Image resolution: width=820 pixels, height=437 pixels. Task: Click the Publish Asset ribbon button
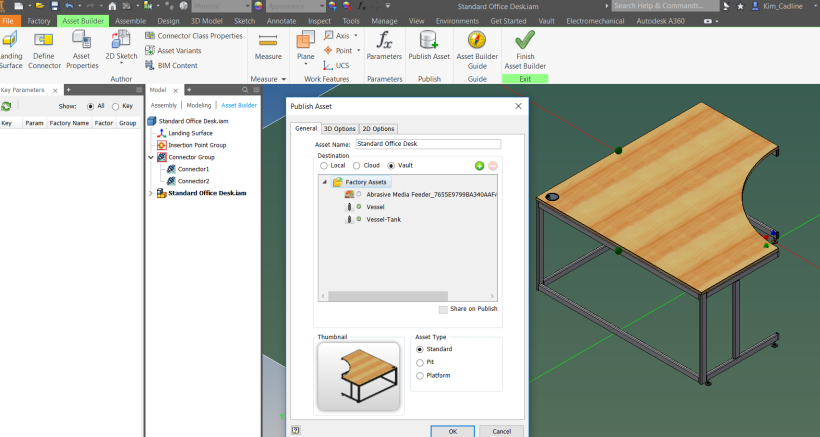pos(429,46)
